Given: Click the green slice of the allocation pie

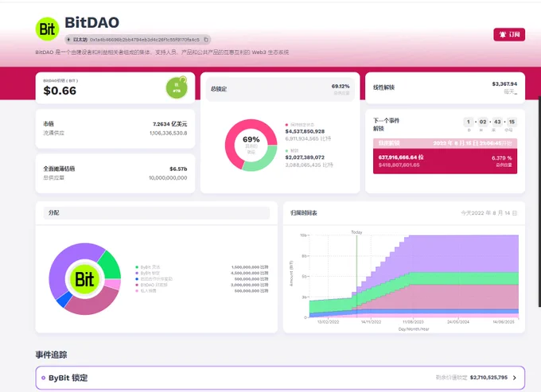Looking at the screenshot, I should click(x=111, y=266).
